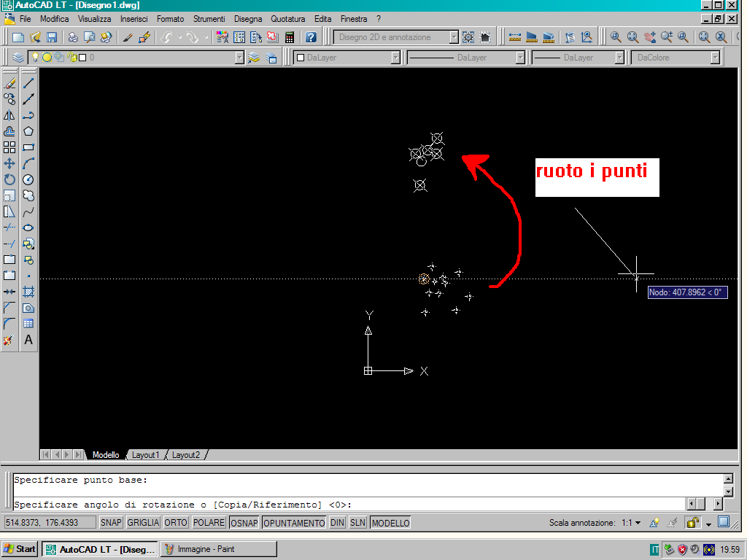Select the Revision cloud tool
The height and width of the screenshot is (560, 747).
tap(28, 195)
